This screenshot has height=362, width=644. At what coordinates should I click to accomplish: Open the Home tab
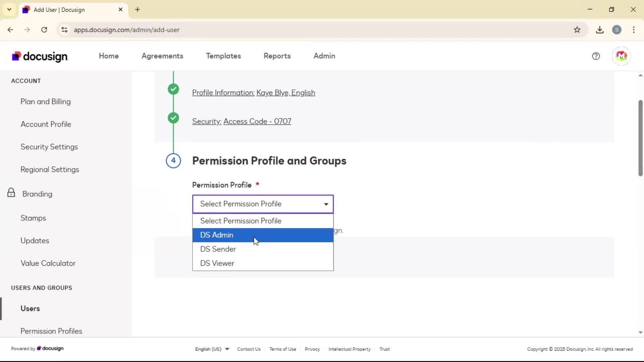point(109,56)
